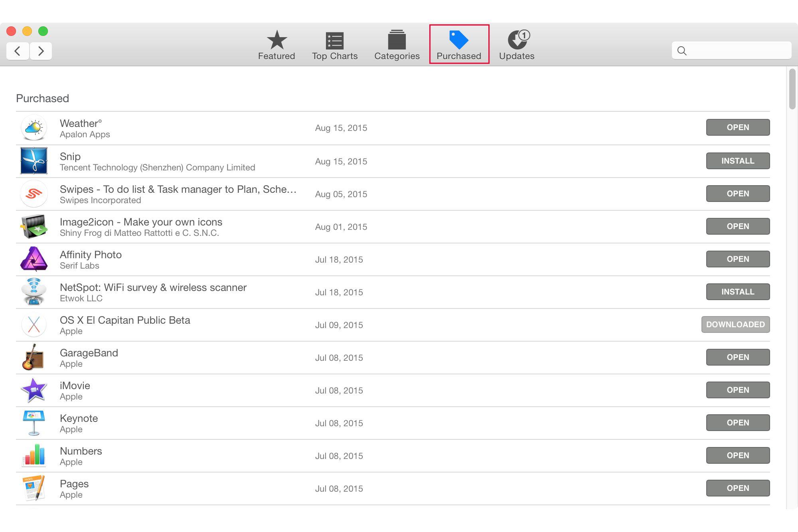Open Numbers via OPEN button

point(738,455)
